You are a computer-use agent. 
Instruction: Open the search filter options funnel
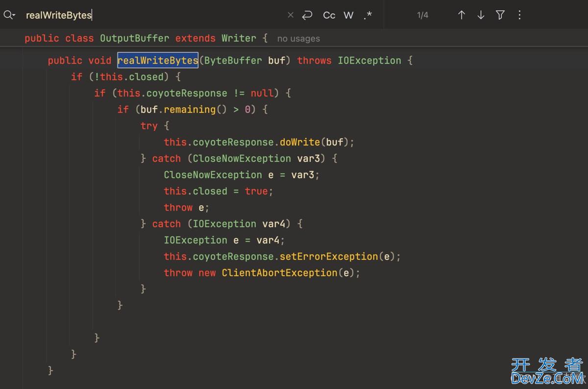[x=500, y=15]
